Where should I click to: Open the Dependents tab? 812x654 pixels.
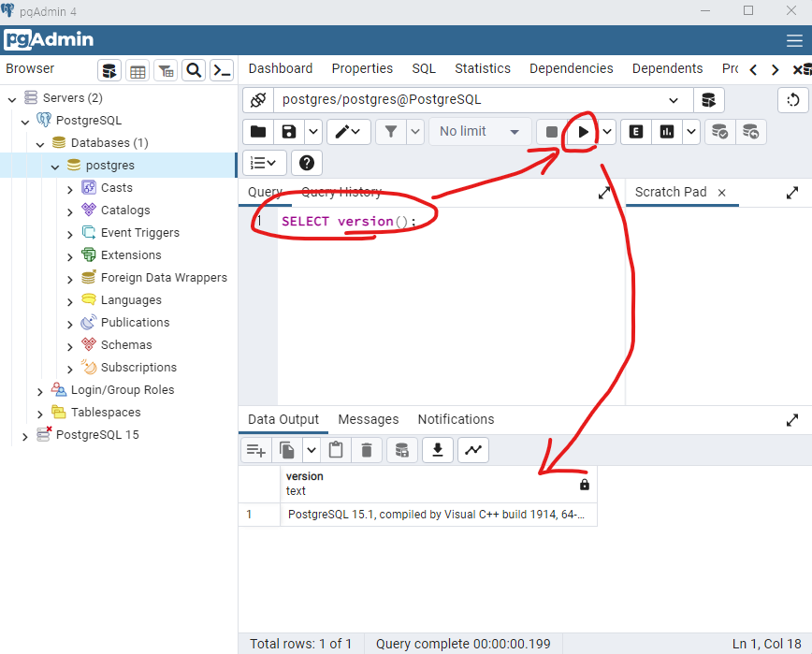coord(667,69)
